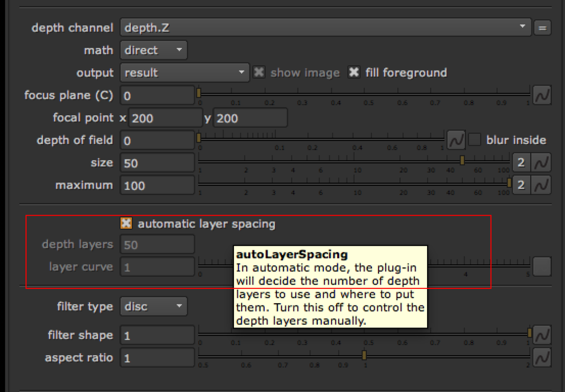Click the layer curve field
Screen dimensions: 565x392
pyautogui.click(x=157, y=267)
